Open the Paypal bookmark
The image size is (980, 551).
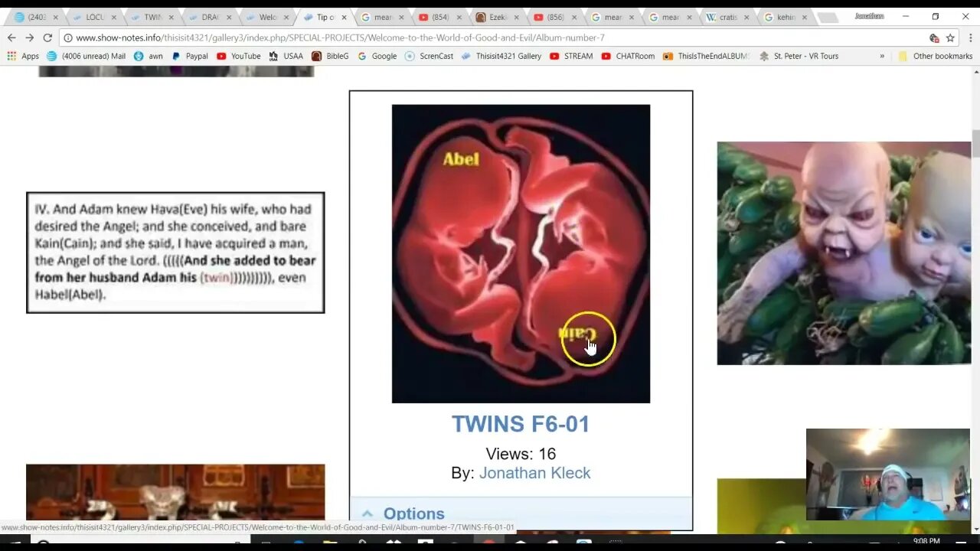point(189,56)
